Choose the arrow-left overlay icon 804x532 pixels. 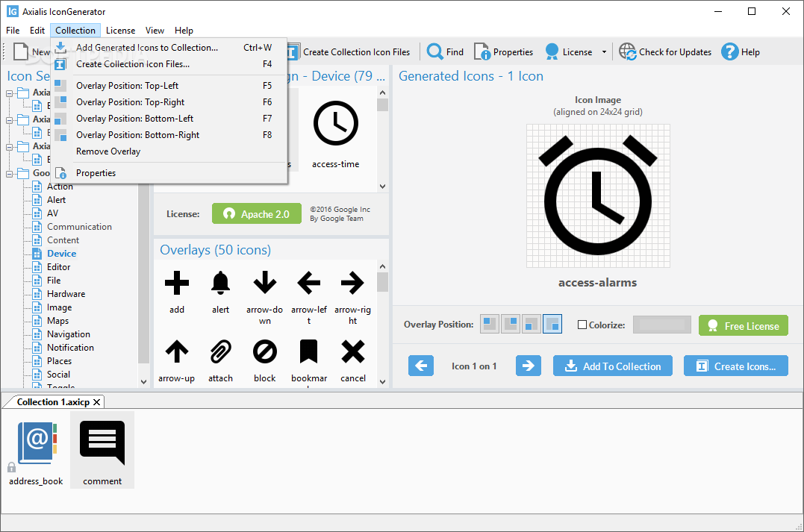(308, 283)
